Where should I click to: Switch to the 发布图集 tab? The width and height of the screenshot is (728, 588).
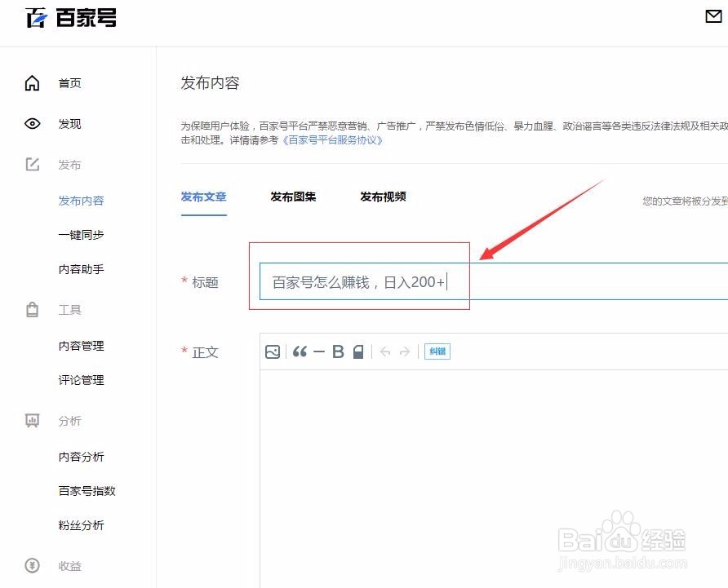[x=293, y=197]
